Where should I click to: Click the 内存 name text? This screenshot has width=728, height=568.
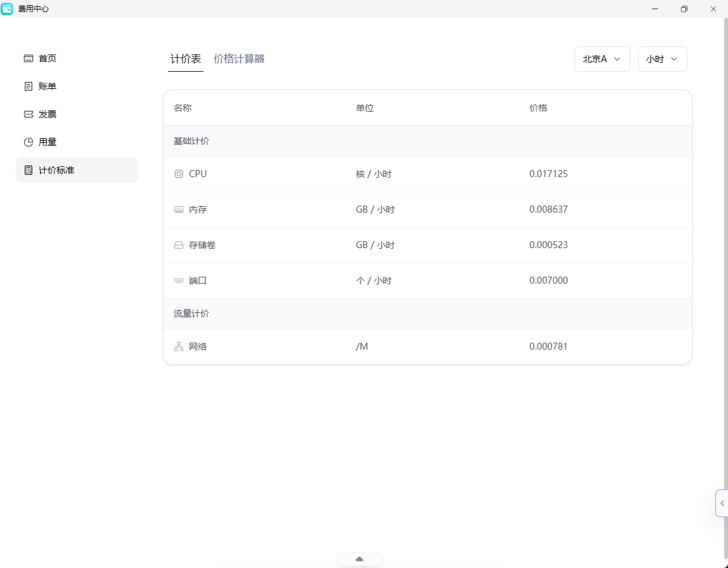[x=198, y=209]
